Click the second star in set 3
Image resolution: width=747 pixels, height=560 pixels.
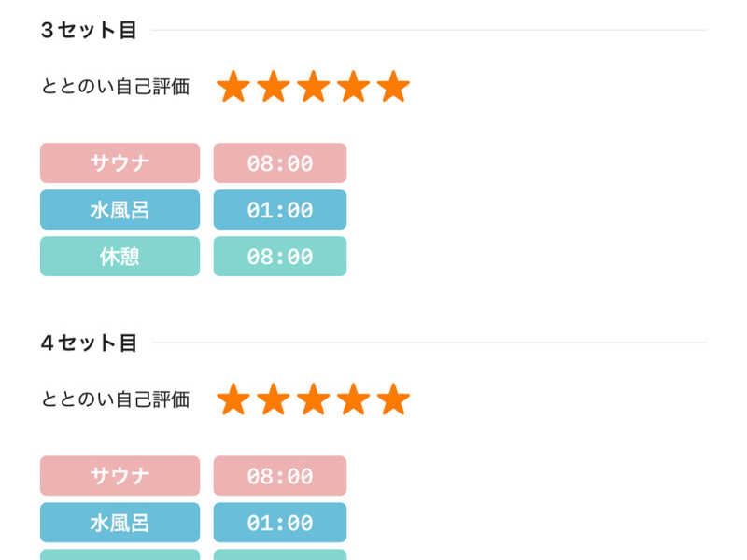pos(274,87)
